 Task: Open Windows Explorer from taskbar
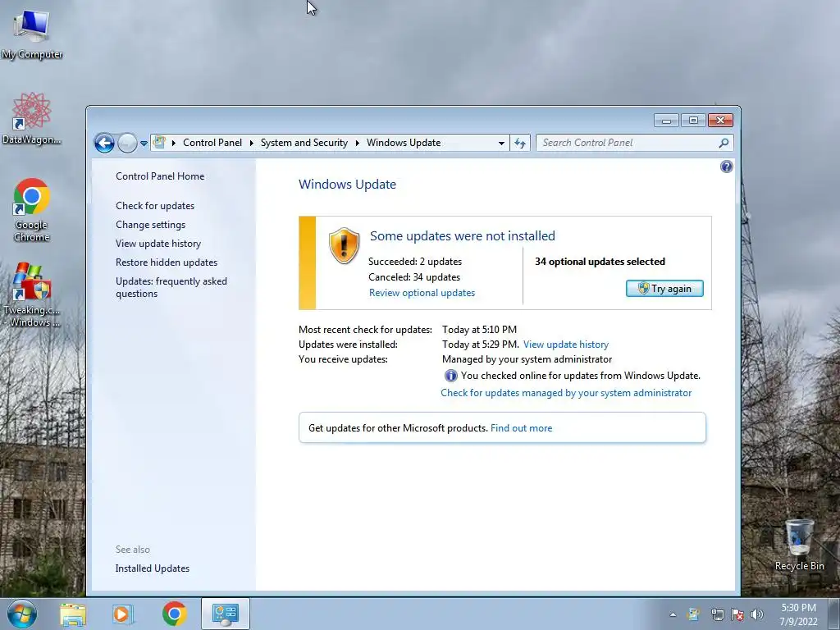[73, 614]
